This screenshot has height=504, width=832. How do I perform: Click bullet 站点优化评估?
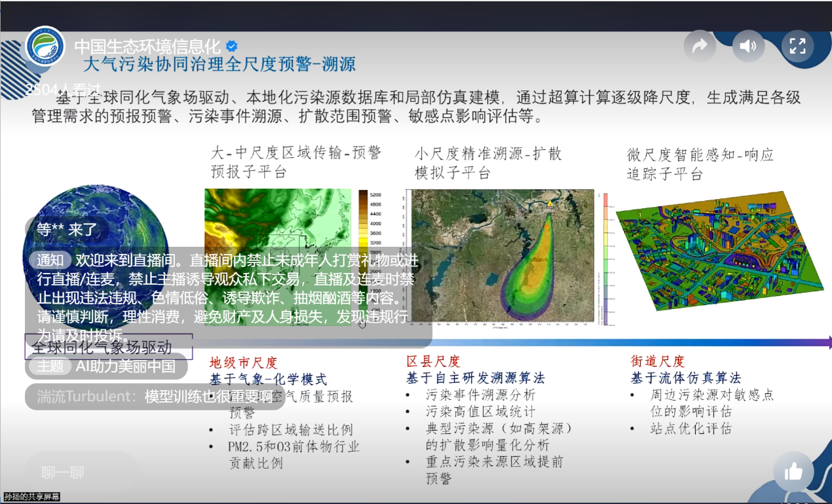(691, 429)
